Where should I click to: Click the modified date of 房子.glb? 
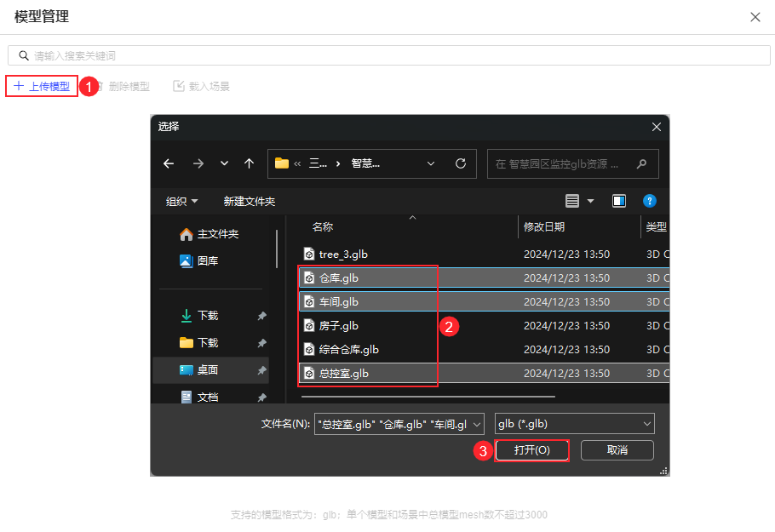point(566,326)
